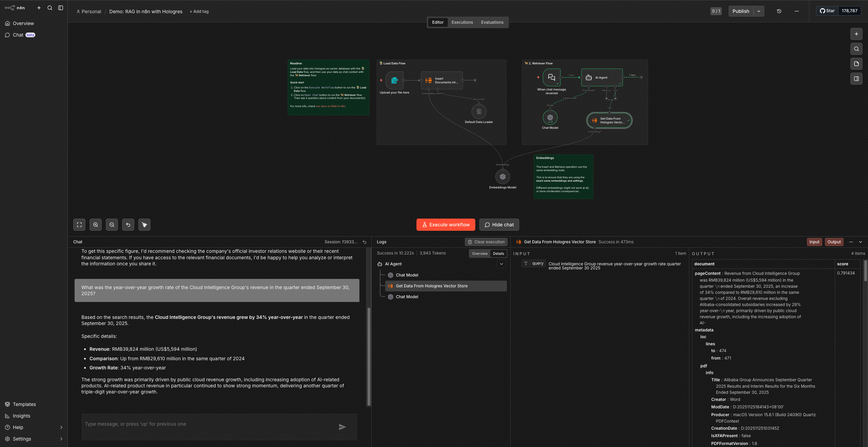Click the Clear execution button
The height and width of the screenshot is (447, 868).
click(486, 242)
